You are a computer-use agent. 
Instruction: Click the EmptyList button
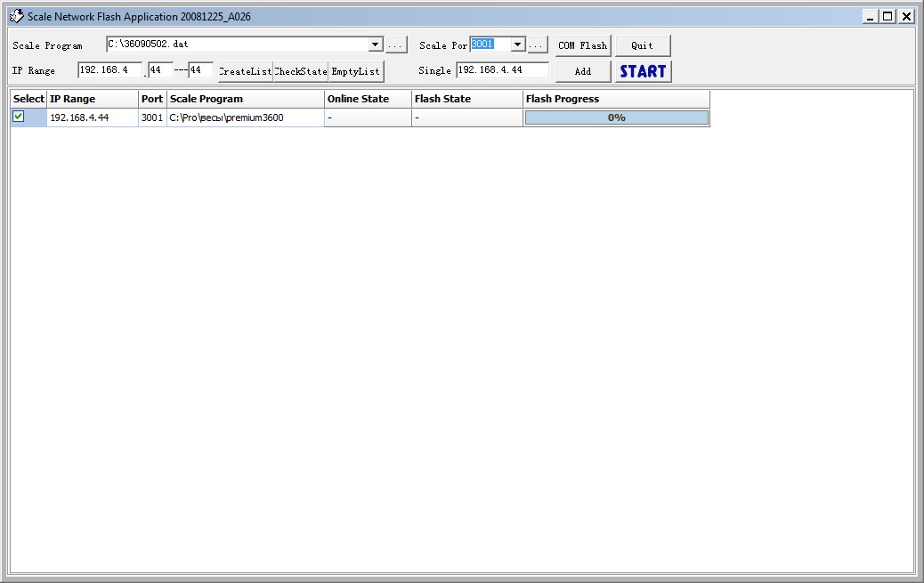[356, 71]
